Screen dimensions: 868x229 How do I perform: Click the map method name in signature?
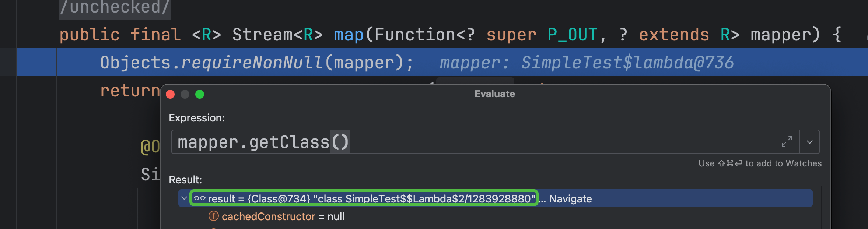348,35
